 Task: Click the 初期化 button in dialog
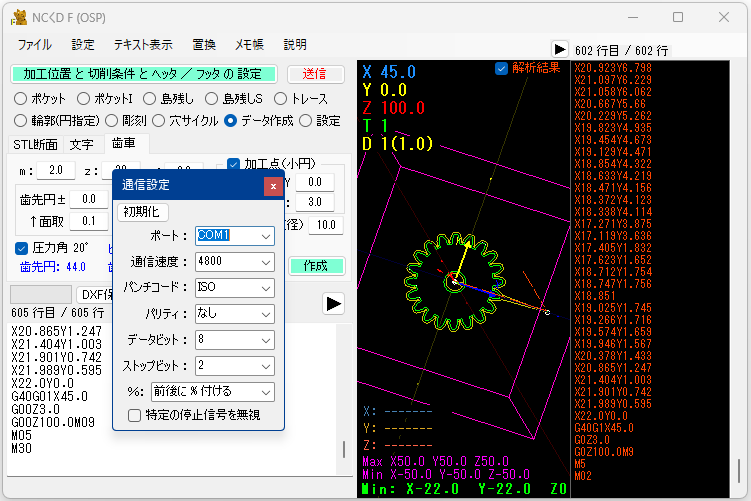click(142, 212)
